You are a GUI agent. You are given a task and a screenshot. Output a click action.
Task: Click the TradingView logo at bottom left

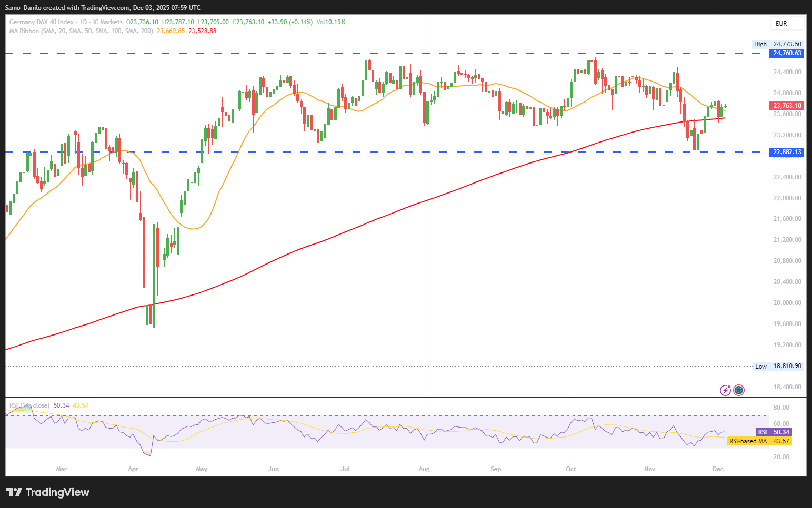[48, 492]
